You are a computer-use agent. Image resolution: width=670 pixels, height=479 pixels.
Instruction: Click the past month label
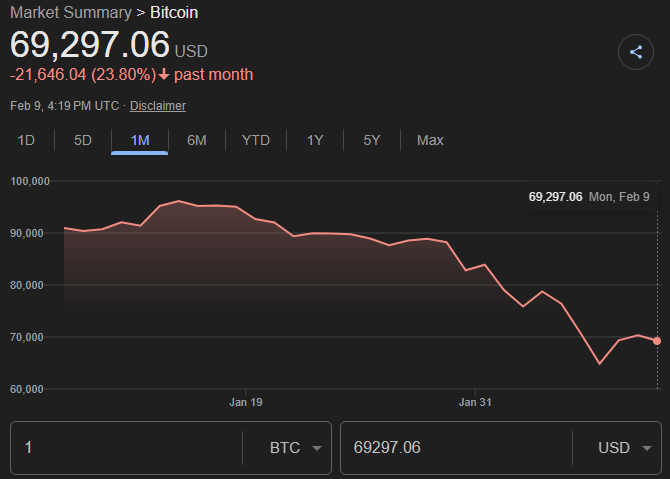(214, 75)
